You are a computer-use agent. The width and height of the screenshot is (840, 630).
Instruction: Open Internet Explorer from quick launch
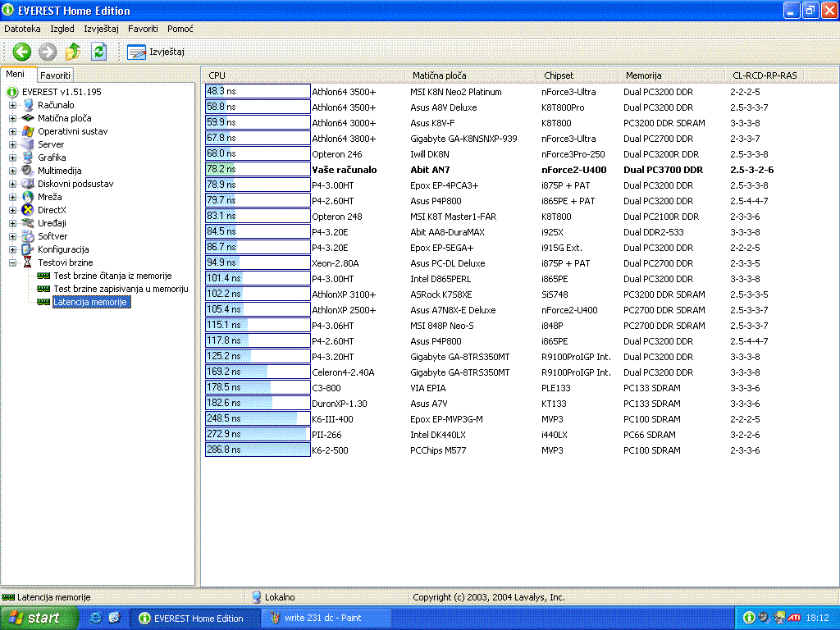[96, 618]
